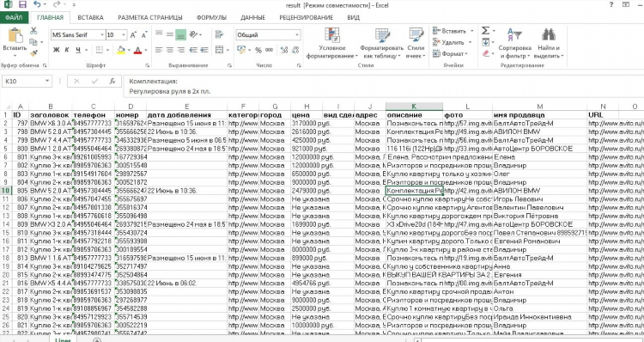The image size is (644, 342).
Task: Decrease font size with A-down icon
Action: pyautogui.click(x=144, y=35)
